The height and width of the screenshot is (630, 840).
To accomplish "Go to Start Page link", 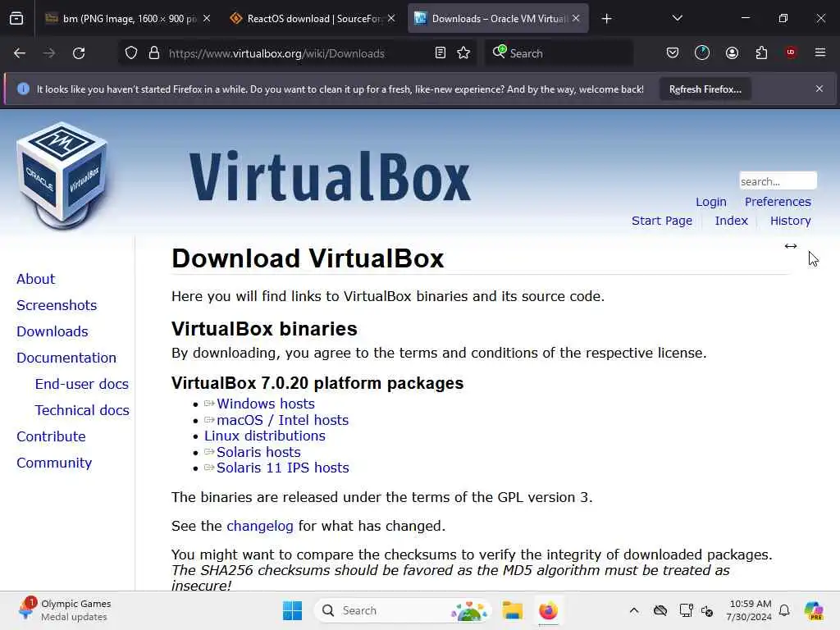I will (662, 221).
